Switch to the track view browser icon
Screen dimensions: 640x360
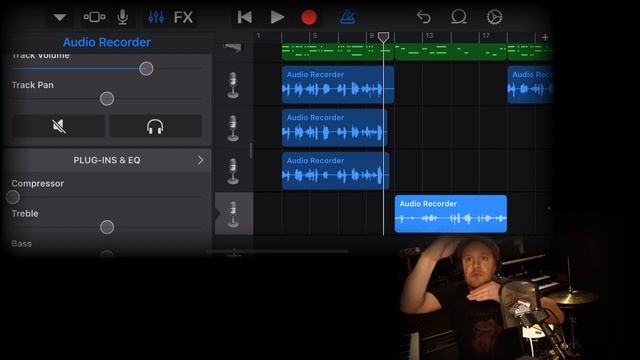(x=94, y=17)
